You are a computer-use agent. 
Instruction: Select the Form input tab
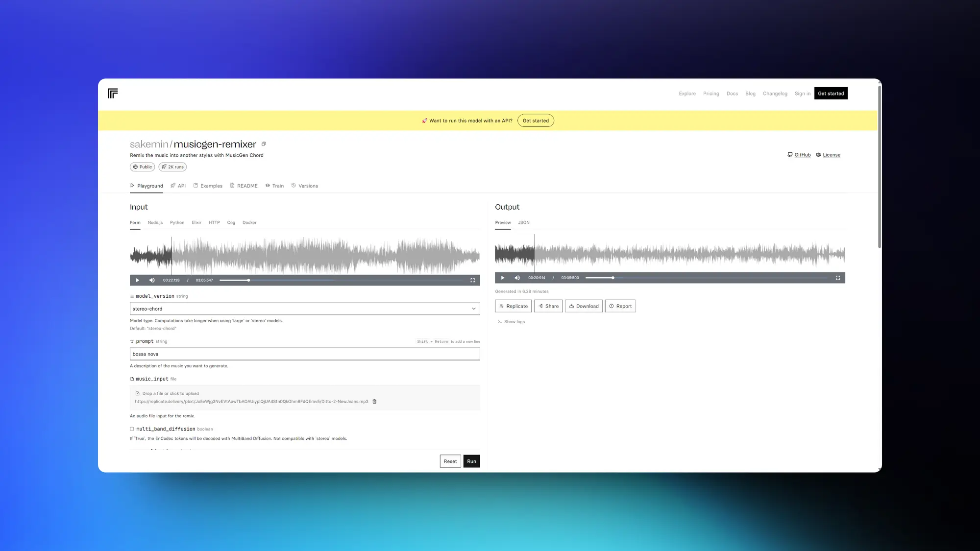click(135, 223)
